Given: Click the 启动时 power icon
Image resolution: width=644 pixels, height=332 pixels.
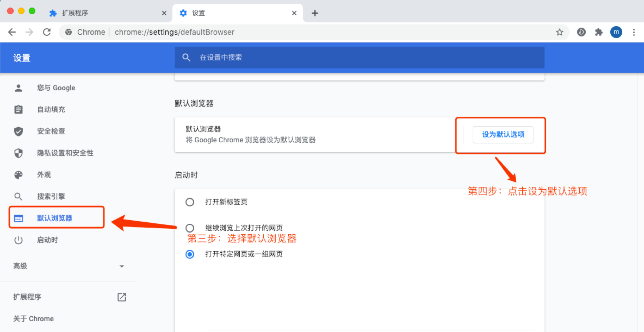Looking at the screenshot, I should coord(18,240).
